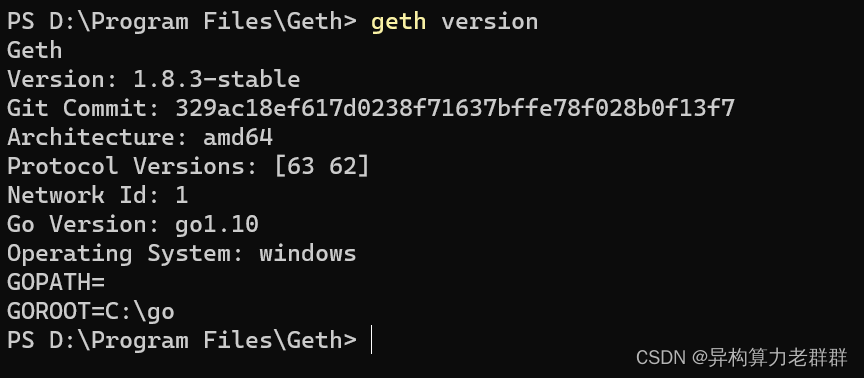Click the Network Id: 1 line
Viewport: 864px width, 378px height.
[x=98, y=195]
